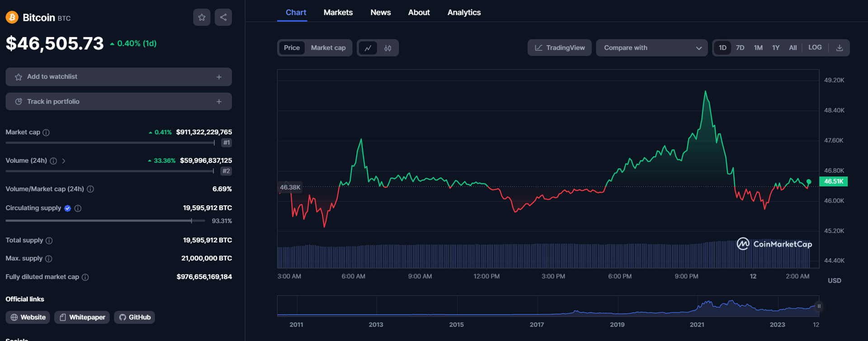Viewport: 868px width, 341px height.
Task: Open the News tab
Action: click(381, 13)
